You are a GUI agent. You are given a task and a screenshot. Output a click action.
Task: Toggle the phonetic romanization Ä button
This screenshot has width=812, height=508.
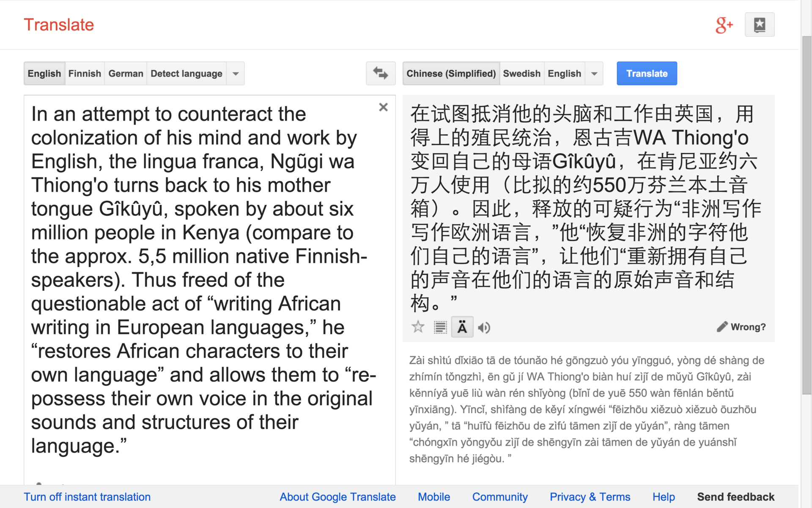click(x=462, y=327)
